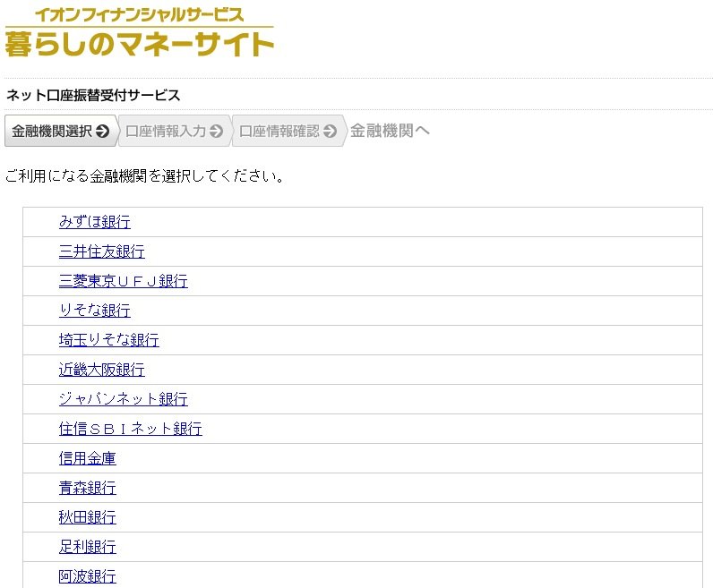This screenshot has height=588, width=713.
Task: Click the ネット口座振替受付サービス heading
Action: [x=93, y=95]
